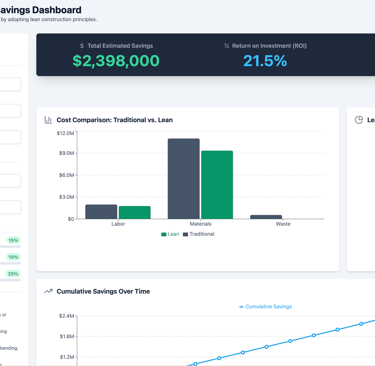Toggle the Traditional series via its legend label
Viewport: 375px width, 366px height.
(x=202, y=234)
